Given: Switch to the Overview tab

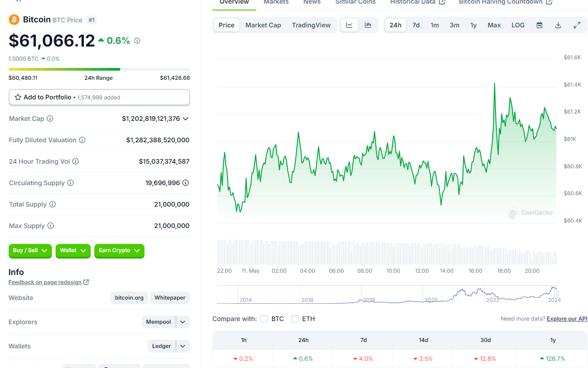Looking at the screenshot, I should [x=234, y=3].
